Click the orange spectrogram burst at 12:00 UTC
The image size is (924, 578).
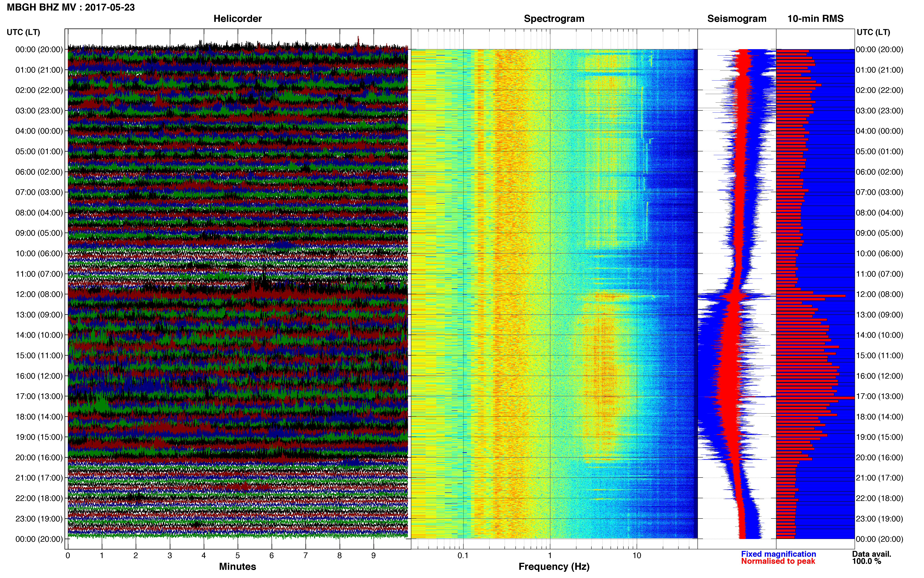(x=611, y=297)
